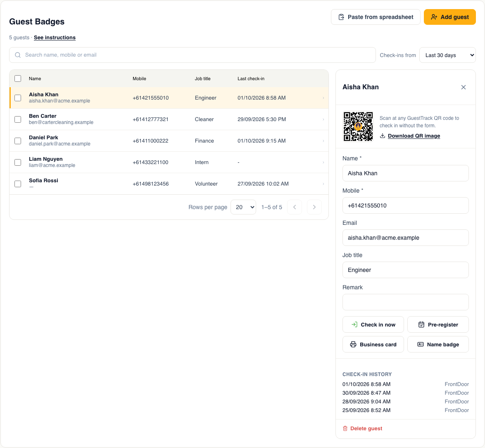Close the Aisha Khan detail panel
The image size is (485, 448).
[x=464, y=87]
